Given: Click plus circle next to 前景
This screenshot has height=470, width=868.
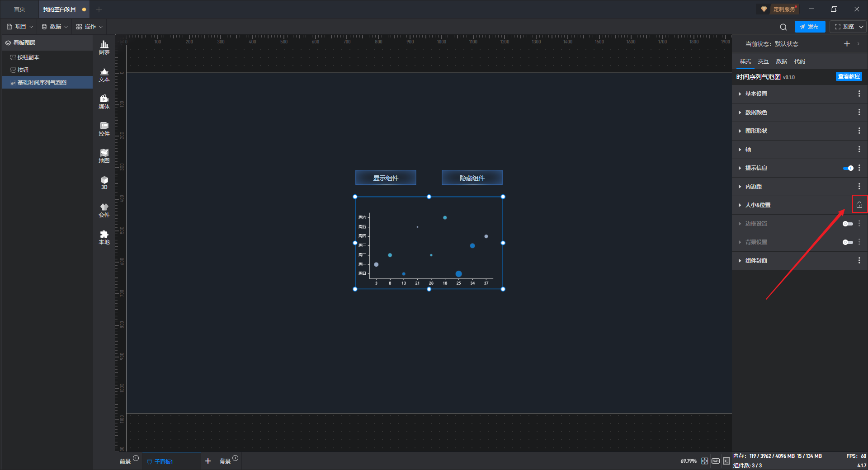Looking at the screenshot, I should 136,458.
